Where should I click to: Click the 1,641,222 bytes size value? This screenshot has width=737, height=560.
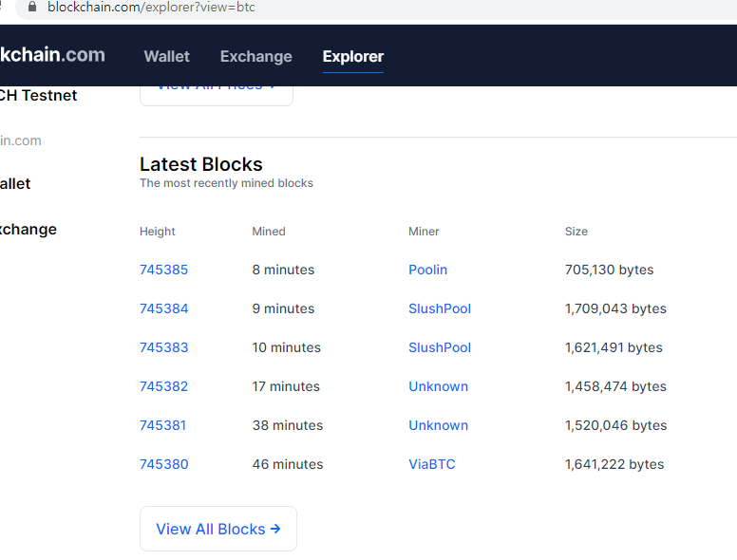[614, 465]
